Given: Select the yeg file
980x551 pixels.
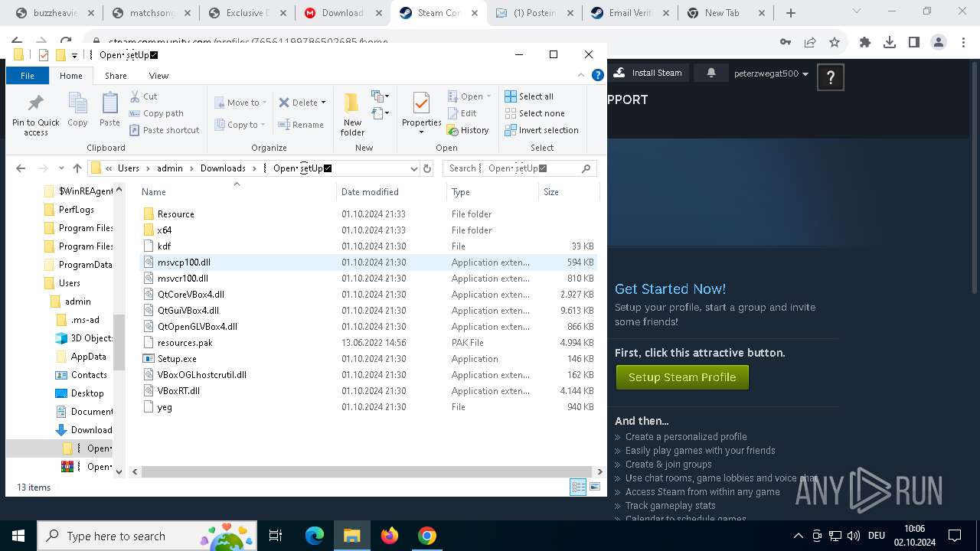Looking at the screenshot, I should point(368,407).
